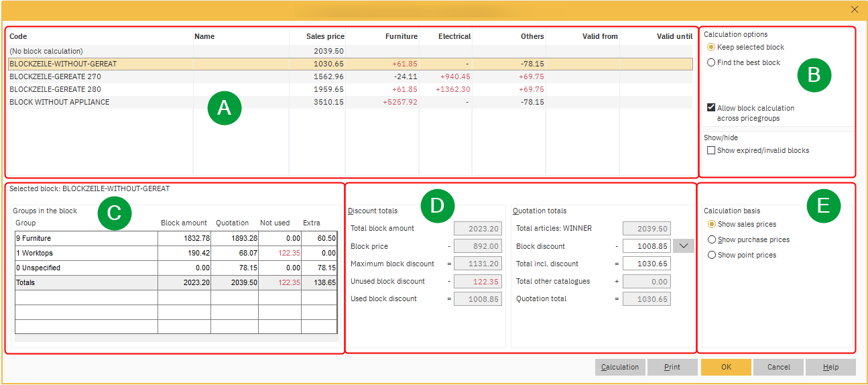Viewport: 868px width, 385px height.
Task: Click the Calculation button
Action: coord(620,368)
